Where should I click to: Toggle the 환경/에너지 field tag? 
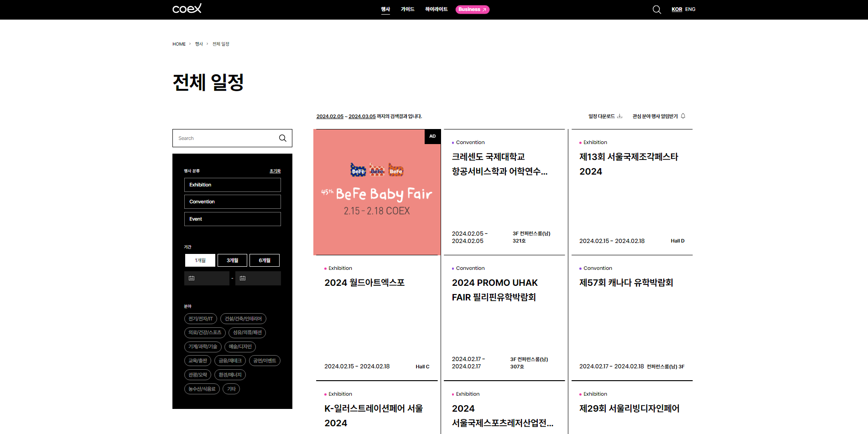tap(230, 375)
